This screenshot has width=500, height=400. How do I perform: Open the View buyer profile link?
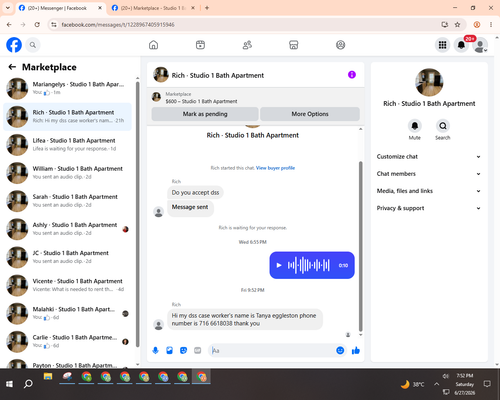(275, 168)
